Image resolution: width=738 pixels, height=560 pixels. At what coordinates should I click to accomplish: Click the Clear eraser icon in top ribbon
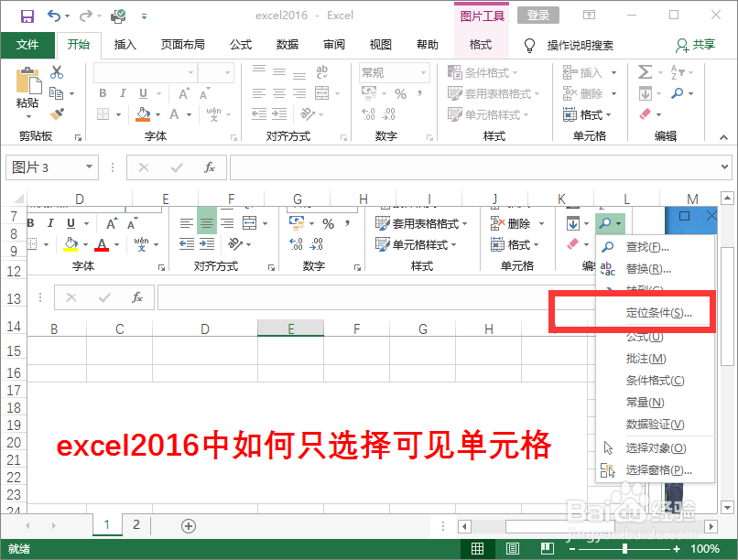(645, 113)
